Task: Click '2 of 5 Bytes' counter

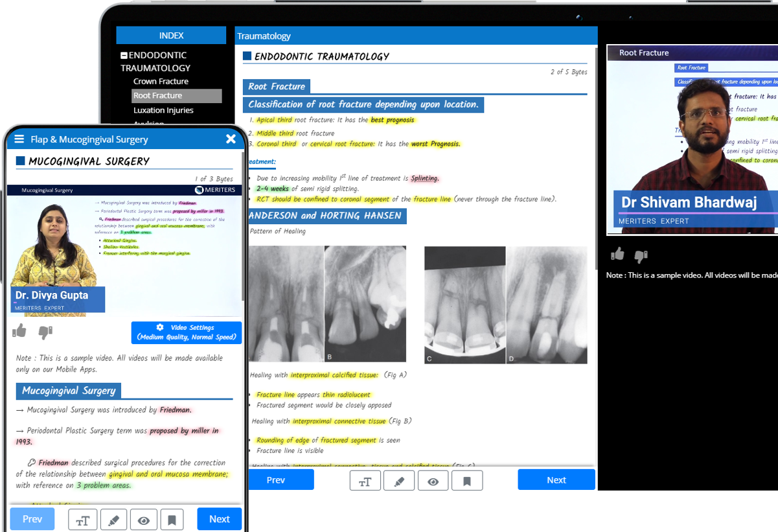Action: 569,72
